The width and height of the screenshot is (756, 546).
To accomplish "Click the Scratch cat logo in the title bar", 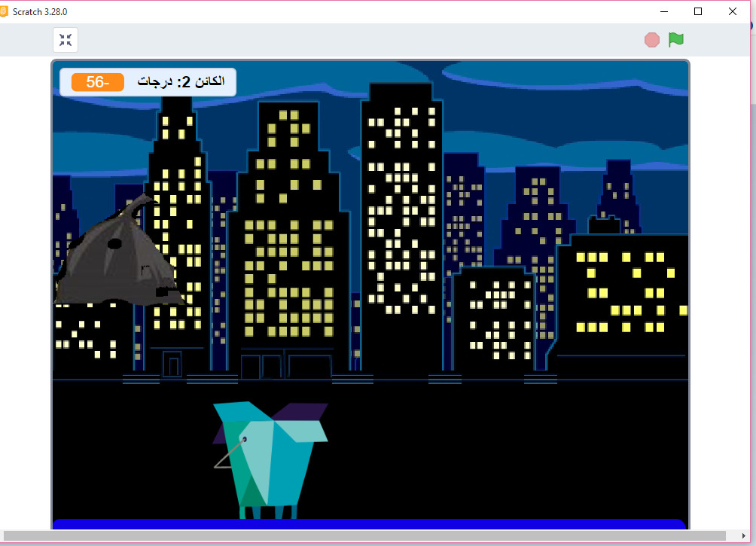I will [4, 11].
